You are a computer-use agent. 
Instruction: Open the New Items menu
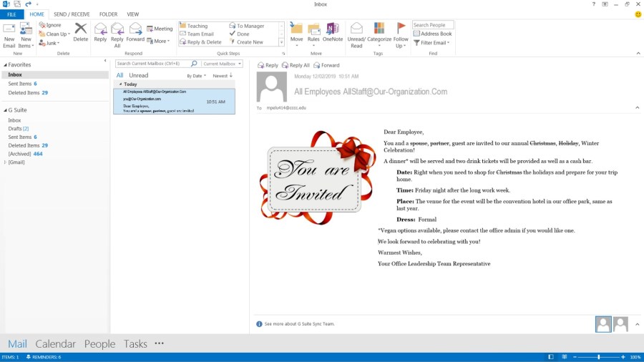tap(26, 36)
